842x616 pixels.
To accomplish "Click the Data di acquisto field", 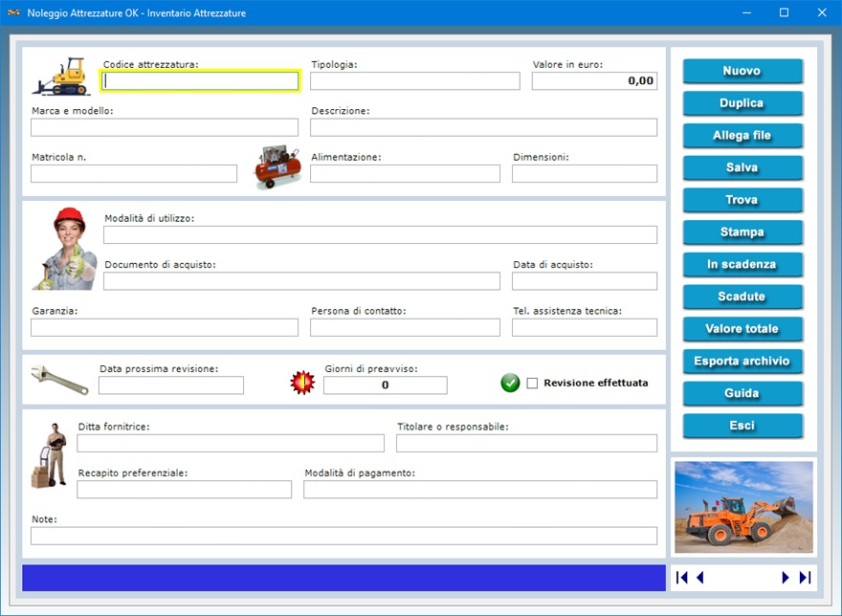I will 585,281.
